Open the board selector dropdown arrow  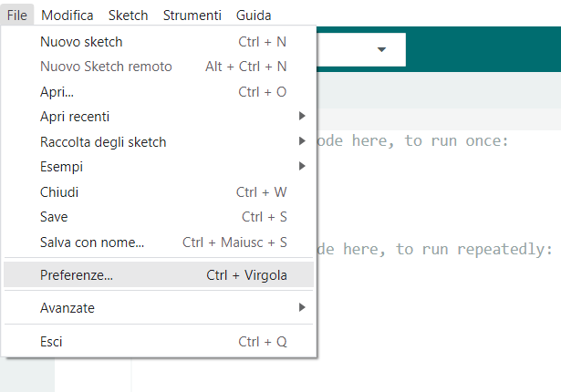pyautogui.click(x=381, y=49)
